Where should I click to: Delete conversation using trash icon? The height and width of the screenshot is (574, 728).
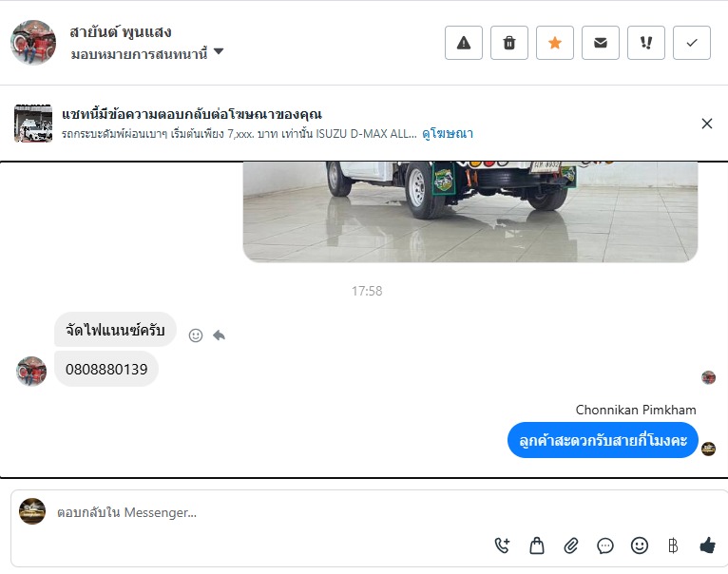tap(508, 43)
